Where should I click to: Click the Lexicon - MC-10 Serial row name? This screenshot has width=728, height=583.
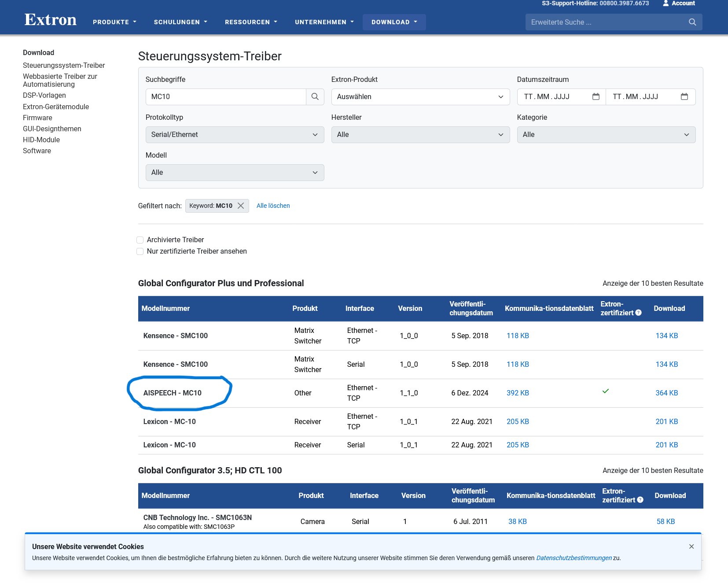click(169, 445)
